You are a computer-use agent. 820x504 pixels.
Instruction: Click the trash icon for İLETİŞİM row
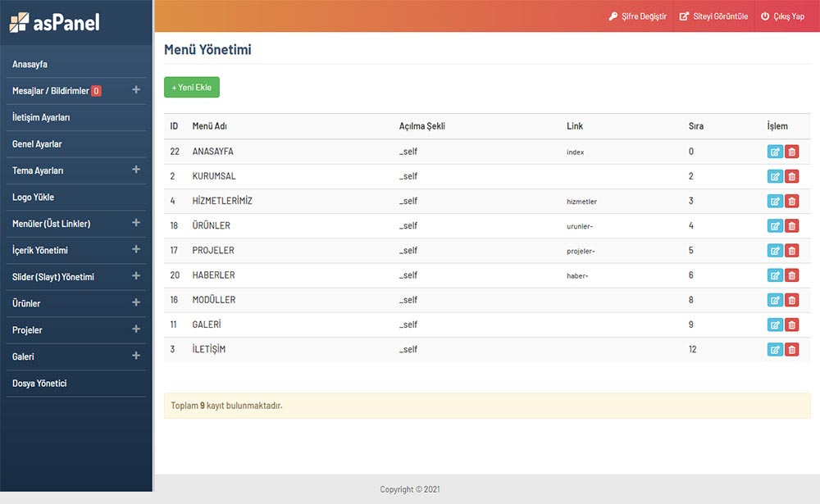pos(792,350)
